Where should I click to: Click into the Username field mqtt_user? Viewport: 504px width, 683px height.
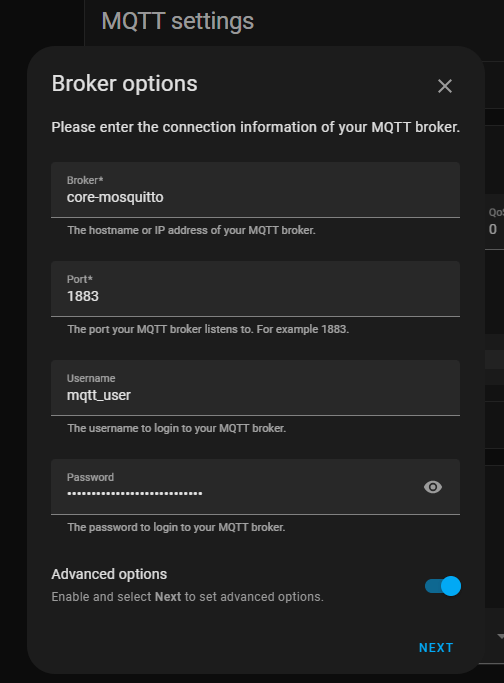(x=255, y=388)
